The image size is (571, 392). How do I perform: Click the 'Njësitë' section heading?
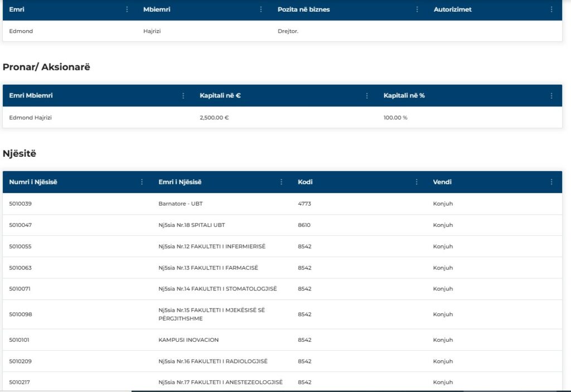pos(20,153)
